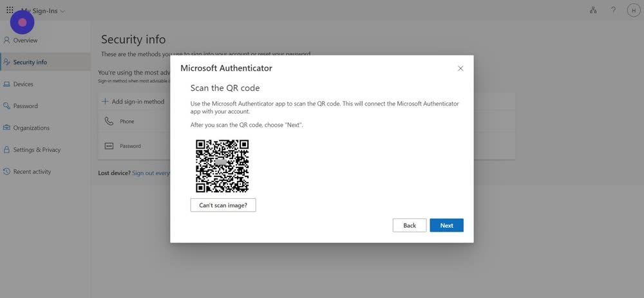Image resolution: width=644 pixels, height=298 pixels.
Task: Click the Devices laptop icon
Action: [6, 84]
